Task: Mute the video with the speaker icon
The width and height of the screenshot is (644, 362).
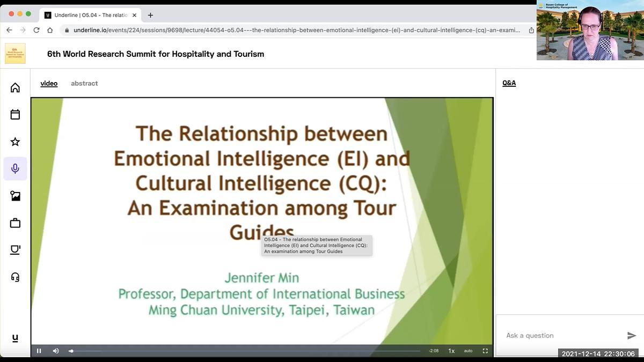Action: pos(56,351)
